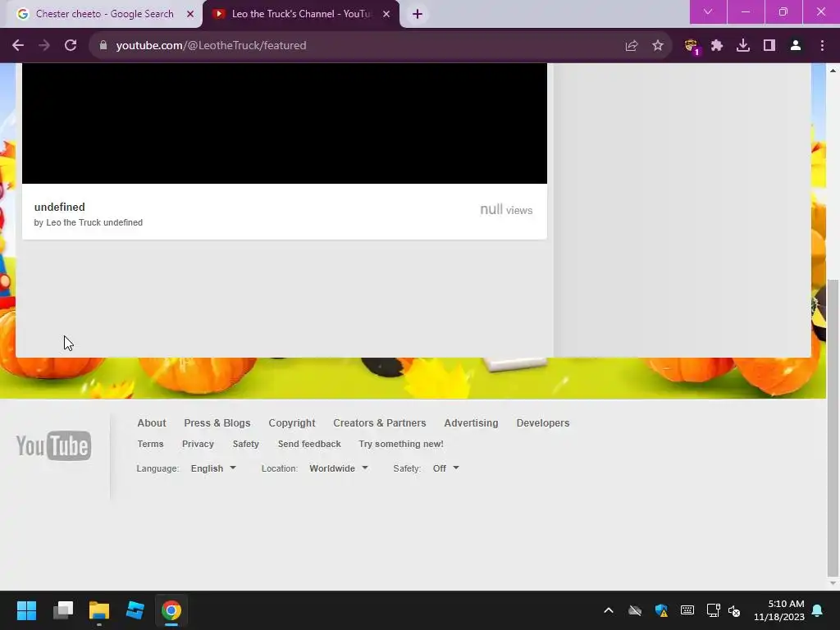Open the network display tray icon

pyautogui.click(x=713, y=610)
